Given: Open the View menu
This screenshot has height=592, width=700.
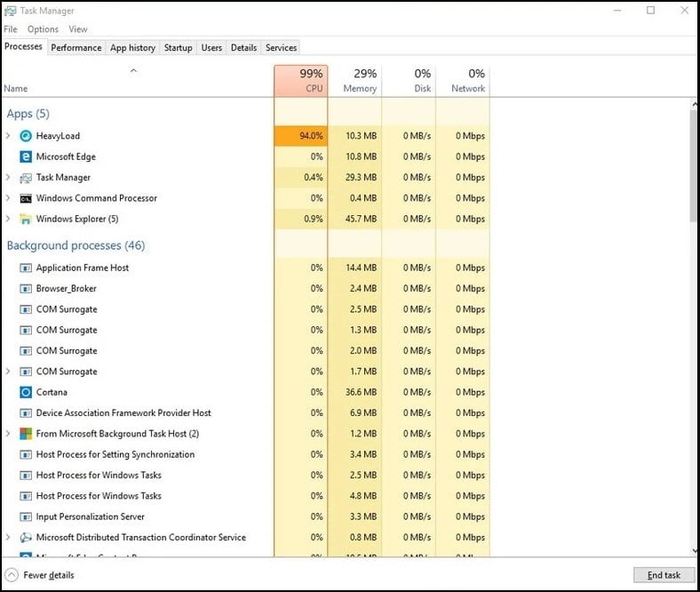Looking at the screenshot, I should (x=78, y=29).
